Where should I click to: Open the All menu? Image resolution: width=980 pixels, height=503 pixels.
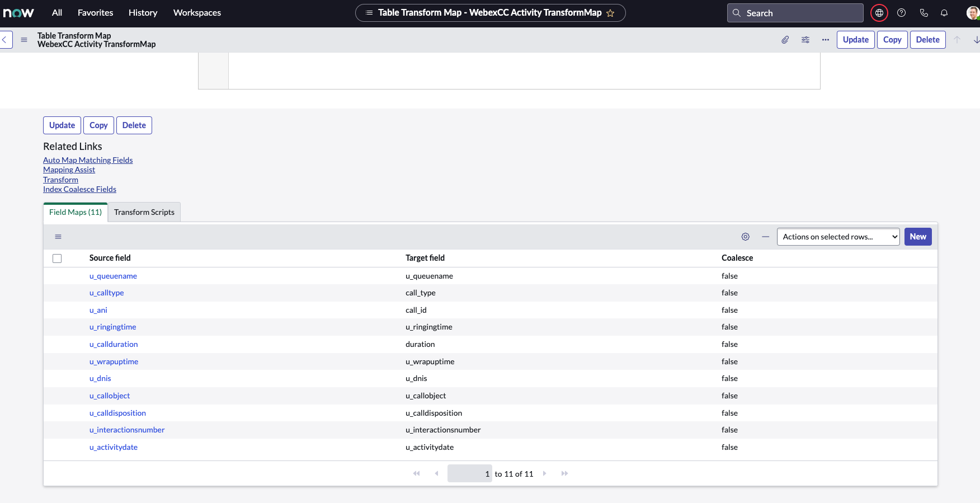click(x=57, y=12)
